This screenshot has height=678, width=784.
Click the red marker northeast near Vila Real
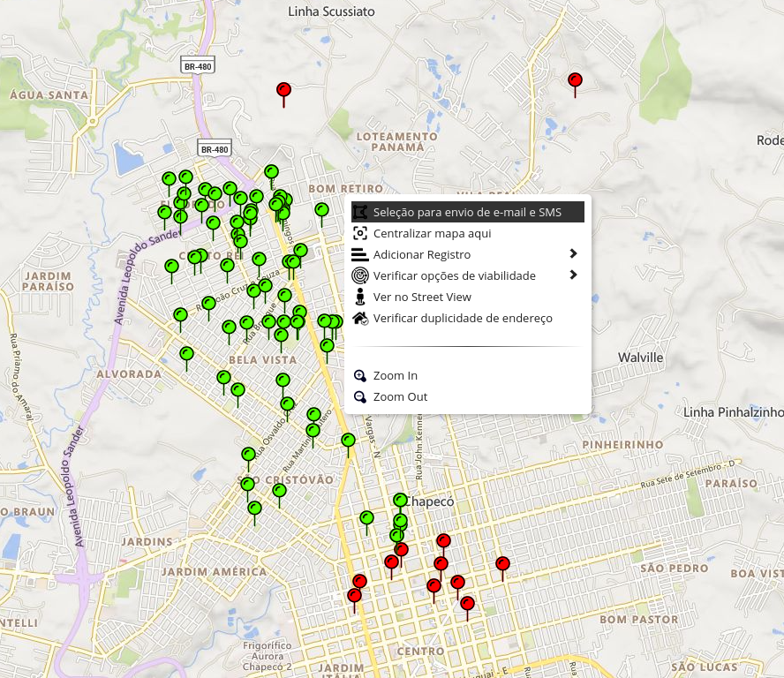pos(575,81)
